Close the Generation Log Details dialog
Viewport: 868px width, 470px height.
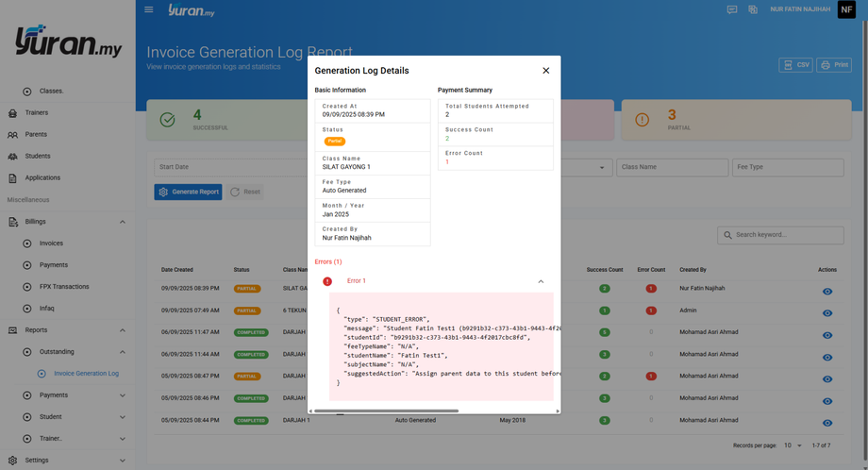point(546,70)
